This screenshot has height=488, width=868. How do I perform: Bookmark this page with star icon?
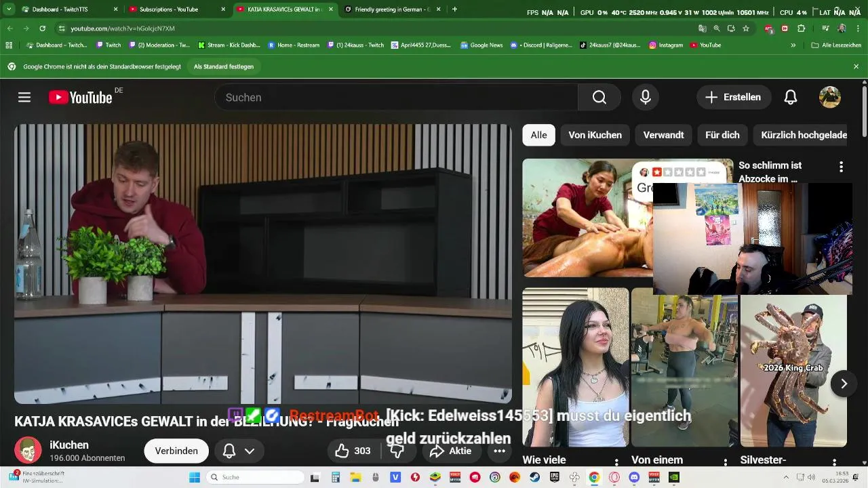[746, 28]
